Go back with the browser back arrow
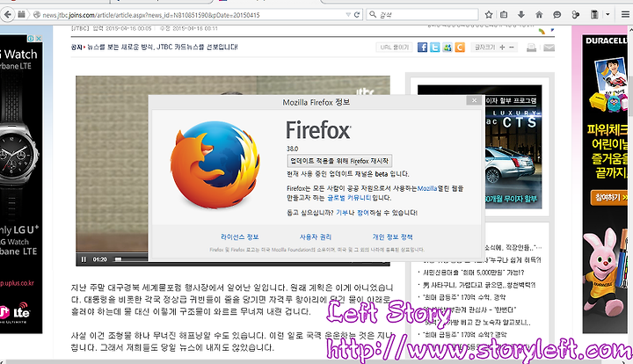The height and width of the screenshot is (364, 633). click(7, 15)
